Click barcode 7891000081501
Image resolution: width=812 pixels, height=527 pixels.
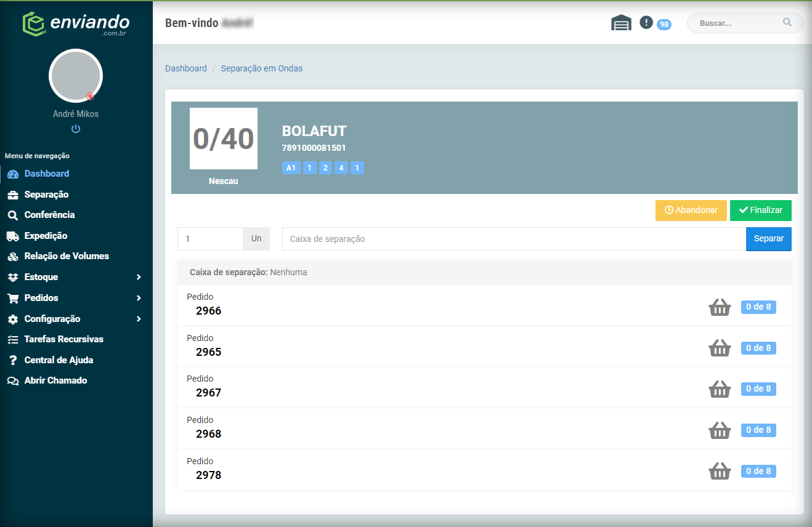[314, 148]
